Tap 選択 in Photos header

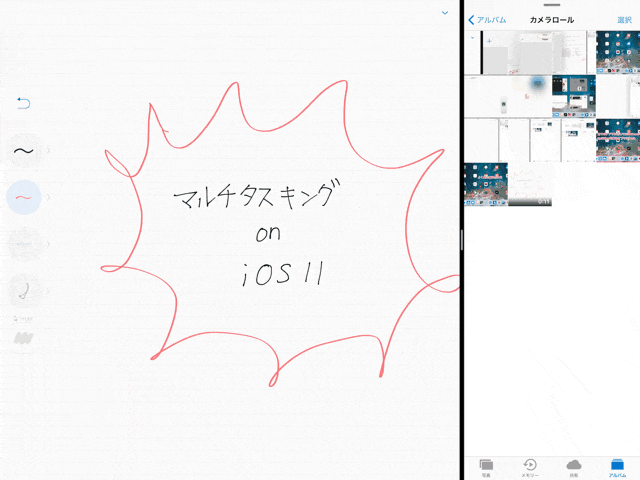pyautogui.click(x=624, y=20)
